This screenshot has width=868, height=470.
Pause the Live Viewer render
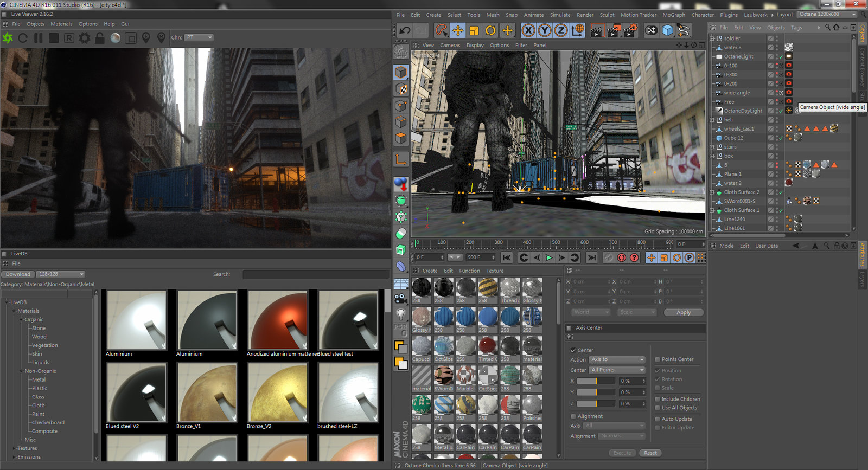tap(38, 38)
